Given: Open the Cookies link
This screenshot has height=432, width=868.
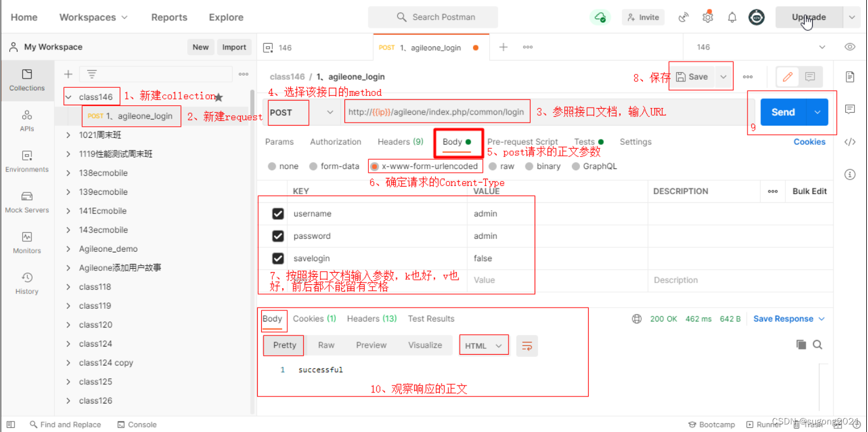Looking at the screenshot, I should 809,142.
